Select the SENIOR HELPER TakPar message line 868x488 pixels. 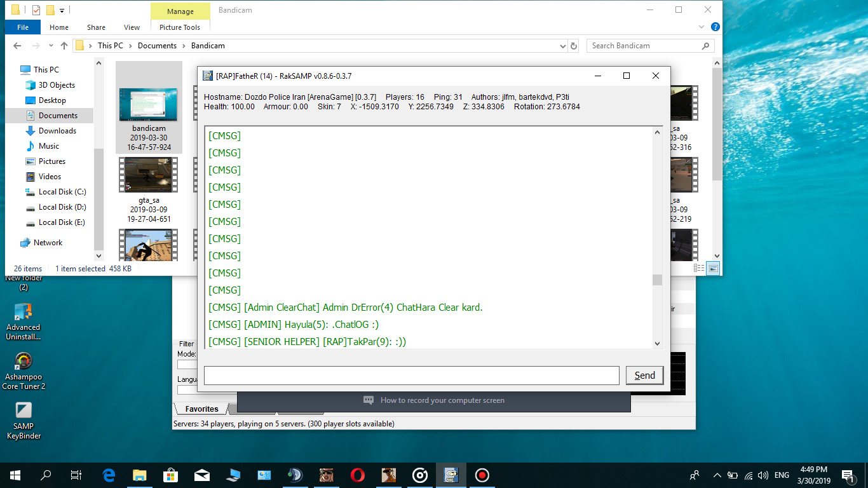click(x=308, y=342)
